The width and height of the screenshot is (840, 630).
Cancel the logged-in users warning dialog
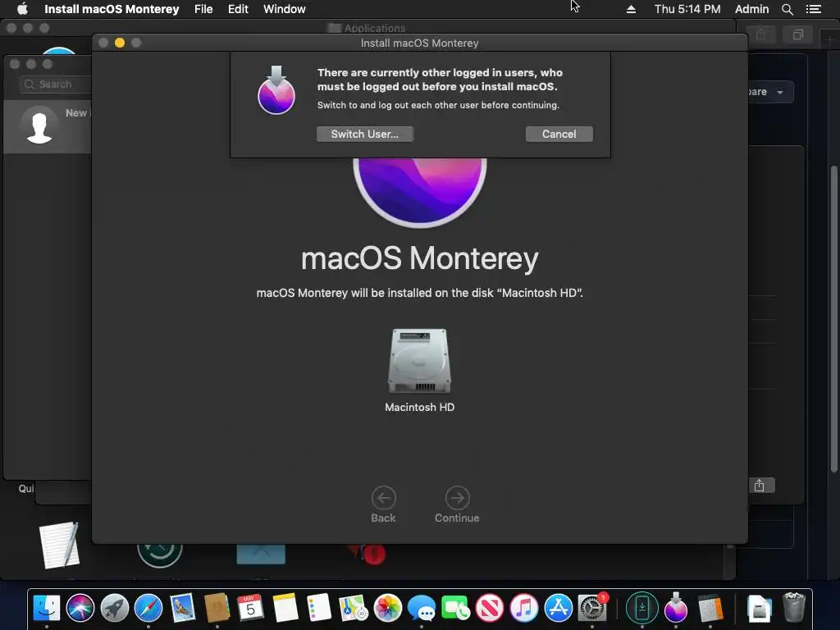coord(559,134)
